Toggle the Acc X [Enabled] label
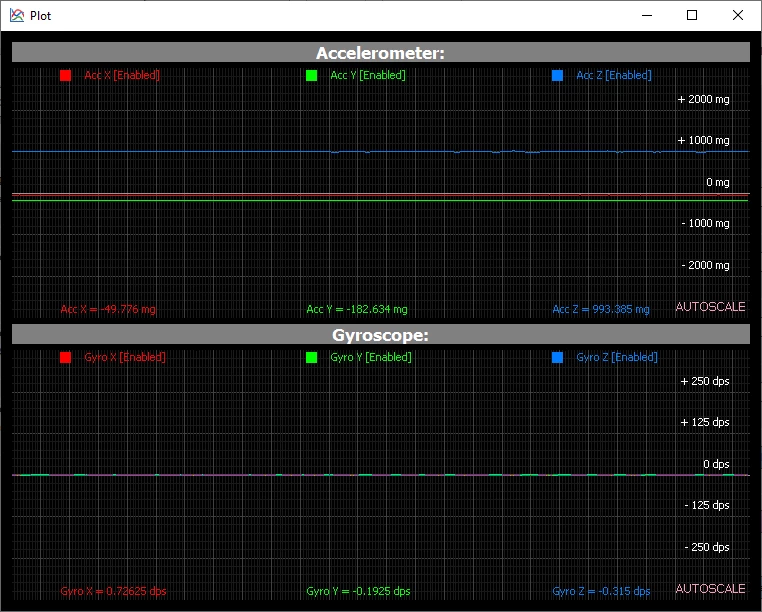The image size is (762, 612). click(122, 75)
